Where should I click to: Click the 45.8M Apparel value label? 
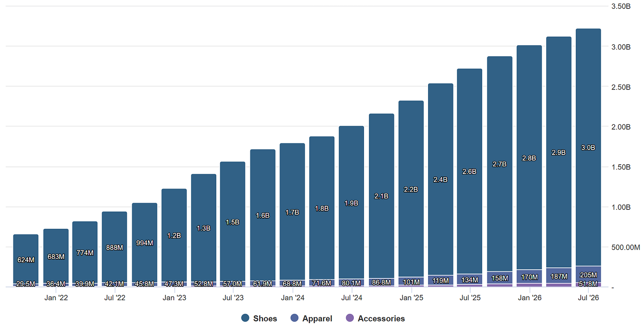tap(144, 283)
